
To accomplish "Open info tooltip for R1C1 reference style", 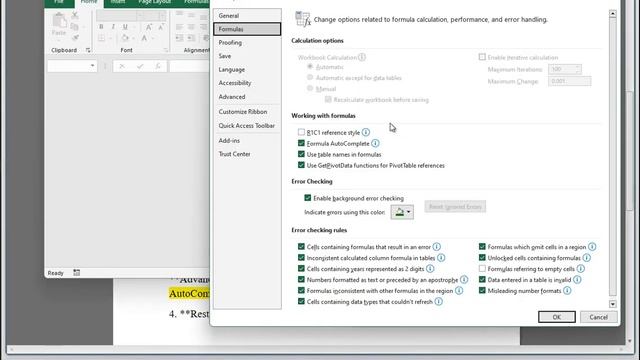I will coord(366,132).
